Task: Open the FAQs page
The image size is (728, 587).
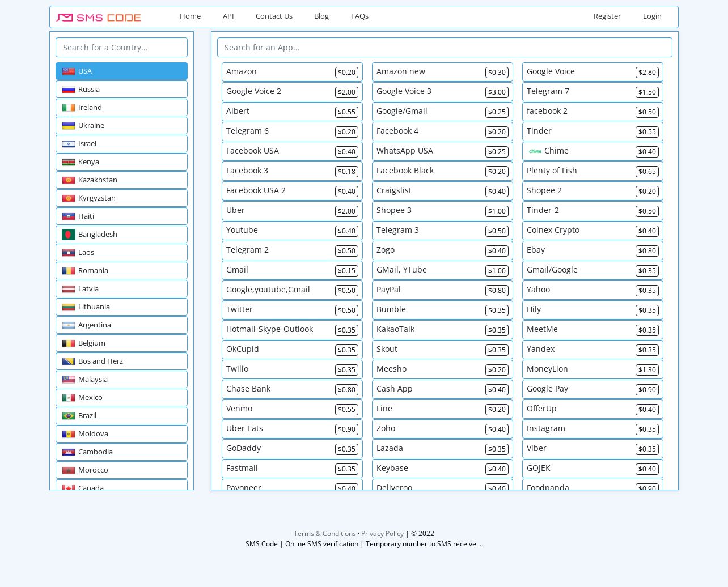Action: click(359, 16)
